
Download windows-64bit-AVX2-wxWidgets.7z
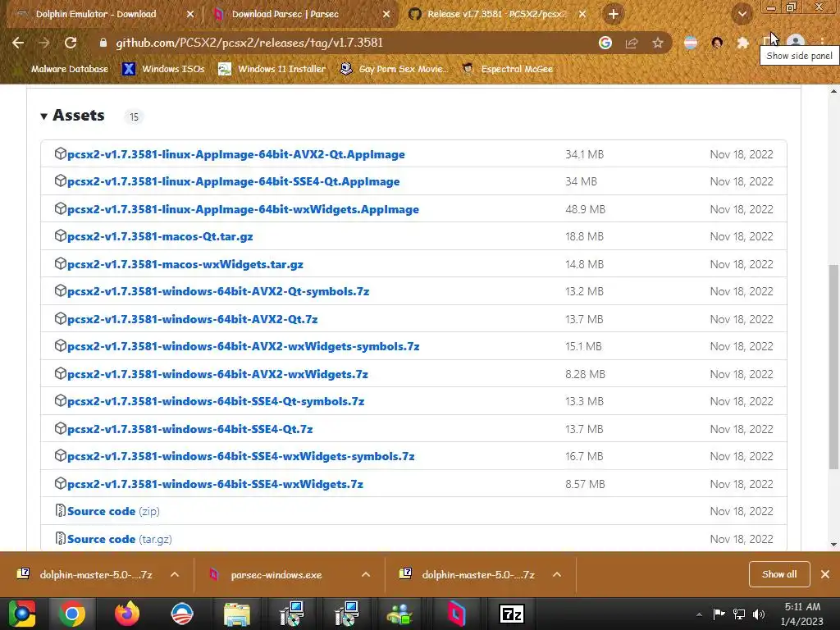(x=217, y=374)
